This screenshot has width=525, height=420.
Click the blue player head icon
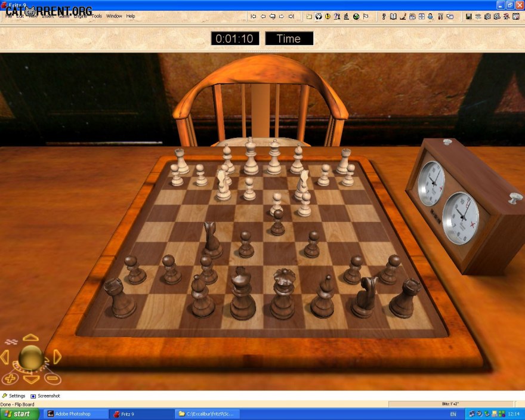(x=431, y=16)
